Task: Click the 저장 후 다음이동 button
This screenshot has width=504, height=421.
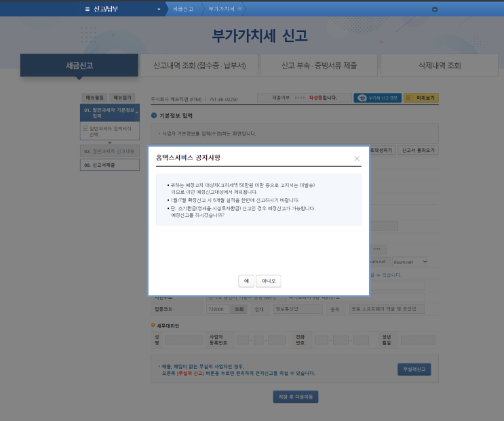Action: coord(295,397)
